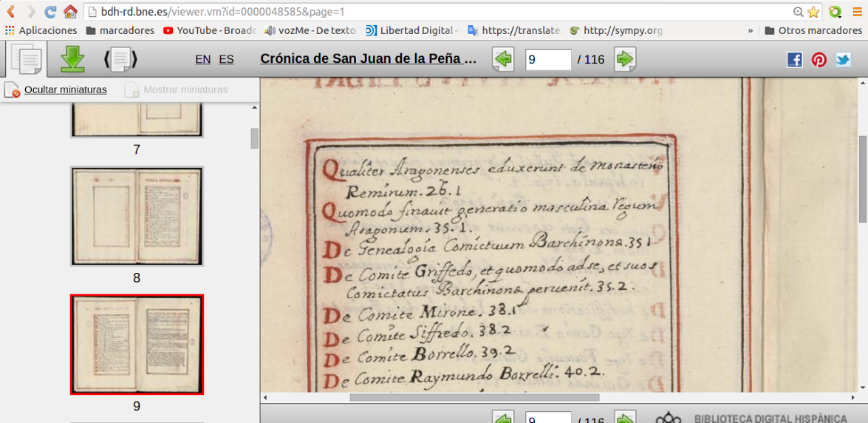Open Crónica de San Juan de la Peña title

369,58
